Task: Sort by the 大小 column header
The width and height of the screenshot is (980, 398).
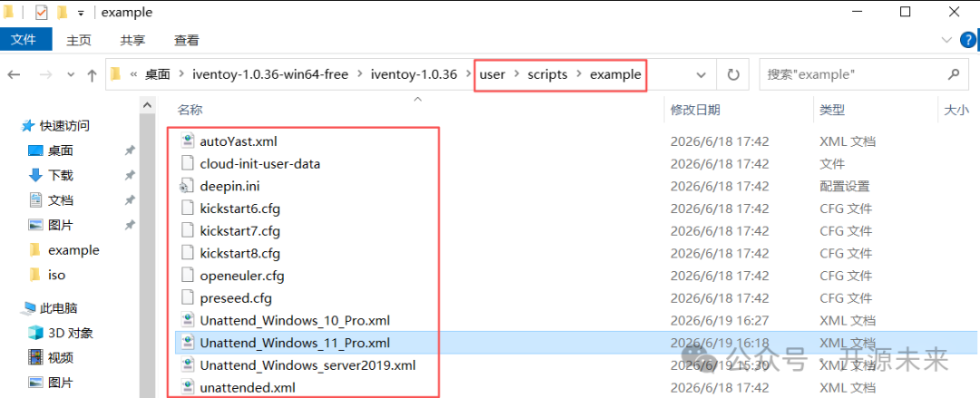Action: click(x=955, y=110)
